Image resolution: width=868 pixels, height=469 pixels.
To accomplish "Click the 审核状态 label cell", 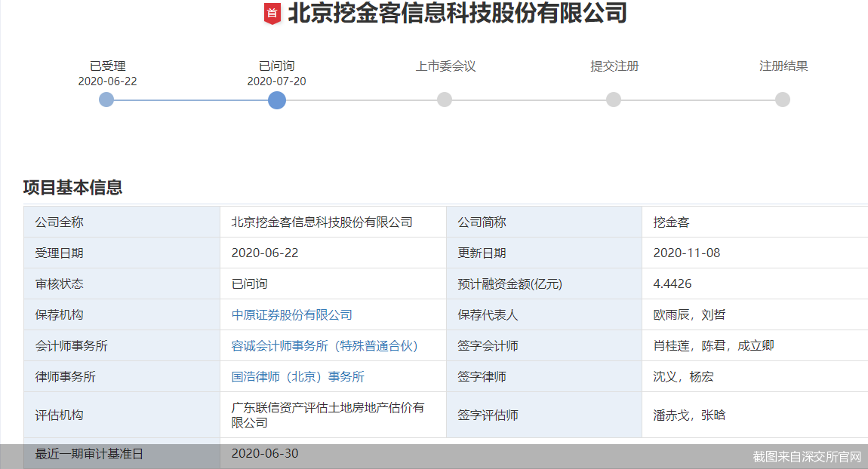I will [x=122, y=284].
